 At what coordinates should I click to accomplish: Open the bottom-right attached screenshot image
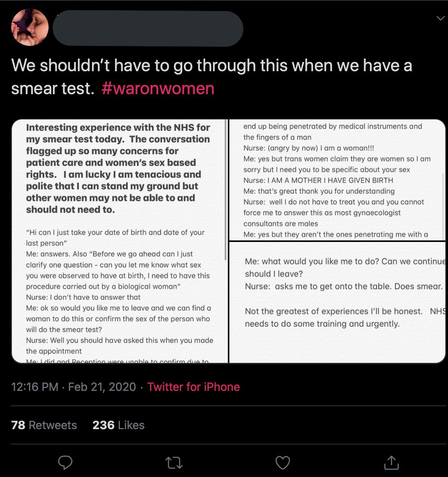tap(337, 302)
